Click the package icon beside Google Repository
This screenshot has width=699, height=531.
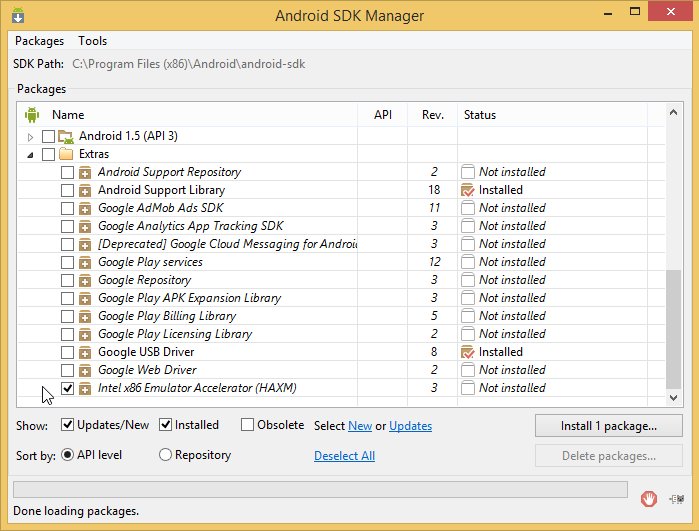[85, 280]
